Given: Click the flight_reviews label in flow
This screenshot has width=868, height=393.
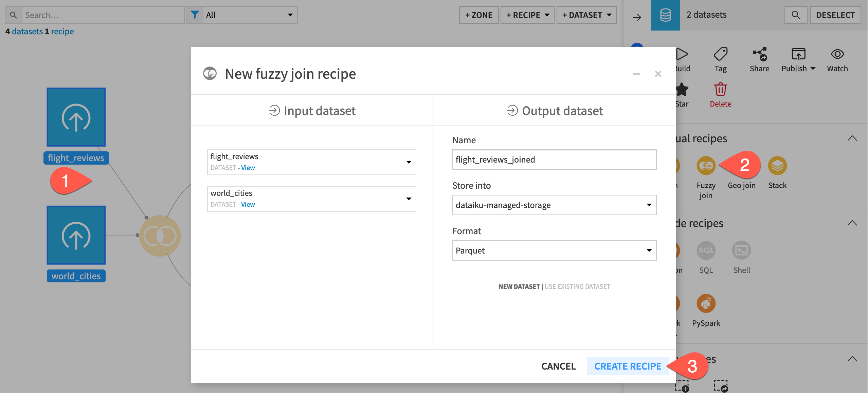Looking at the screenshot, I should click(76, 158).
